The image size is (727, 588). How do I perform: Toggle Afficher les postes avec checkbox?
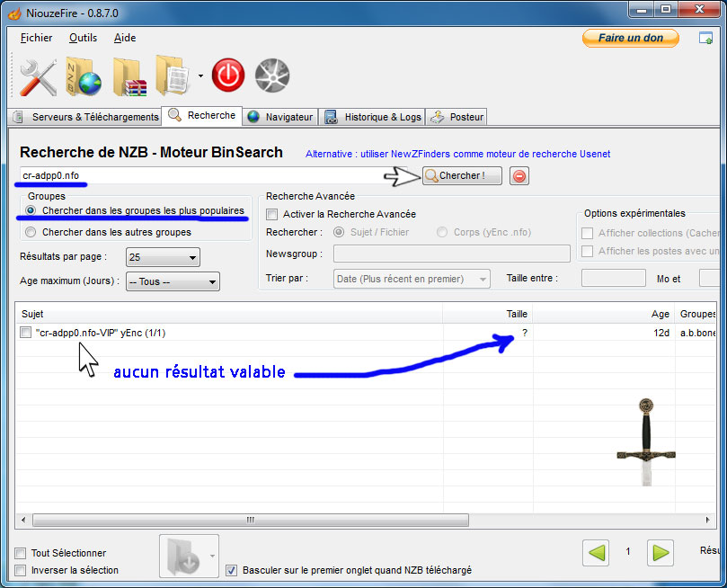(588, 252)
